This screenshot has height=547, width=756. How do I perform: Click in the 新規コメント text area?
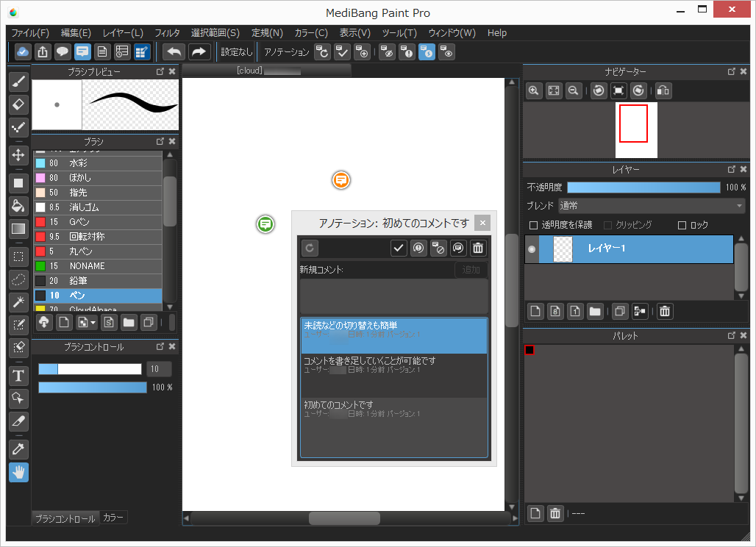point(394,296)
